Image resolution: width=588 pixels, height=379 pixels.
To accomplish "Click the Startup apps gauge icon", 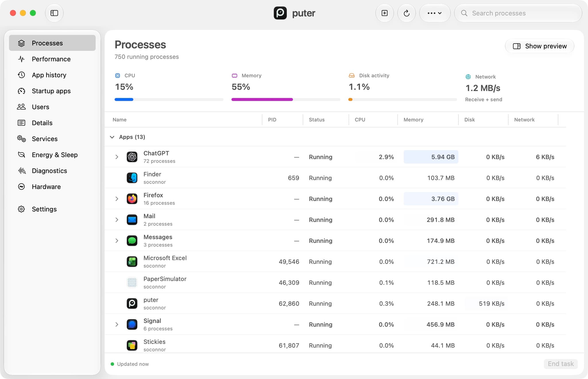I will [x=21, y=91].
